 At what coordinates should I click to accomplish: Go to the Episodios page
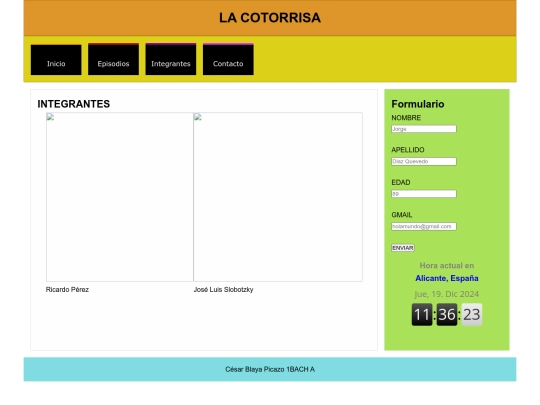pyautogui.click(x=113, y=59)
